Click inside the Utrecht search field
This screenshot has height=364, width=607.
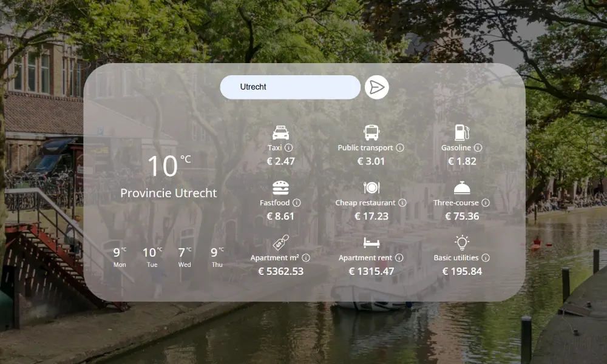coord(290,87)
